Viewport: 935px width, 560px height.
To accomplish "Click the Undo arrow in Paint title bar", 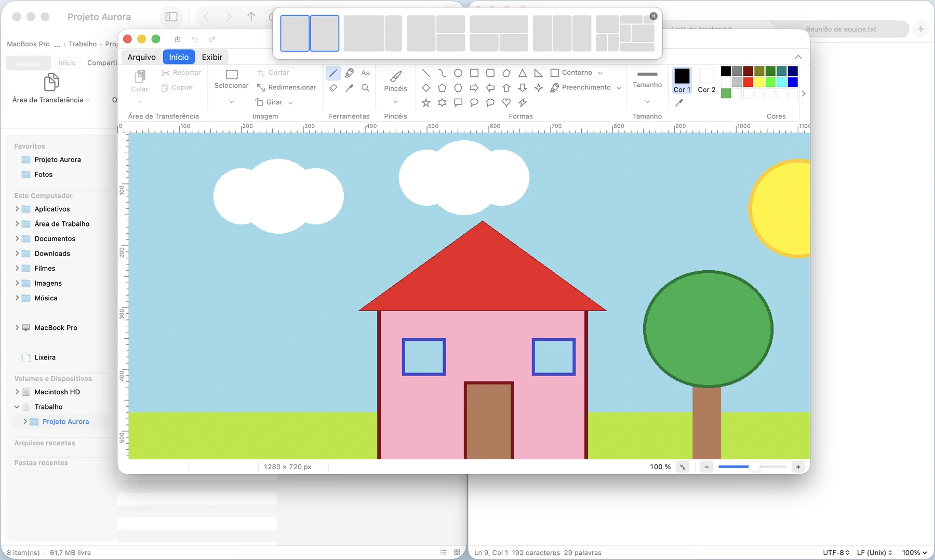I will click(195, 39).
